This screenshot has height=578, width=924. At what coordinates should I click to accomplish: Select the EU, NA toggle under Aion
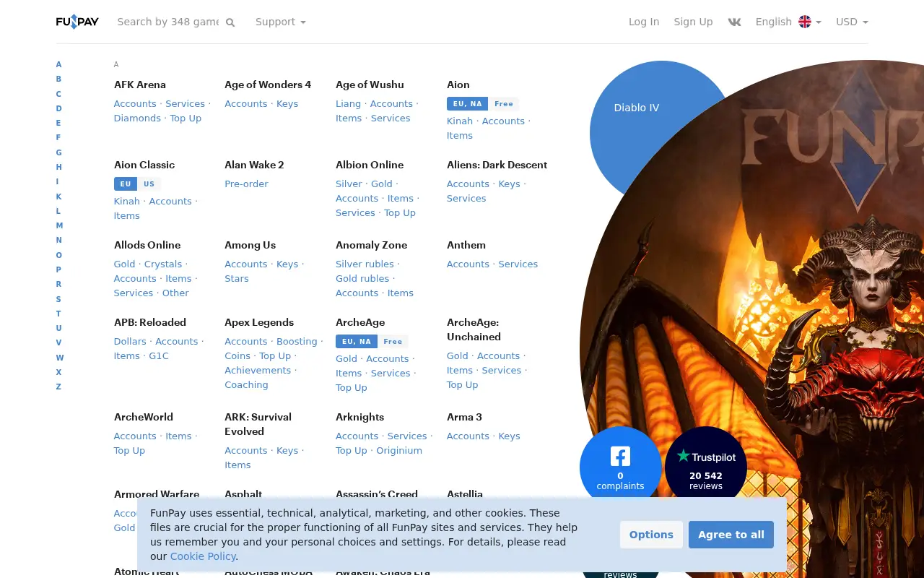[467, 104]
